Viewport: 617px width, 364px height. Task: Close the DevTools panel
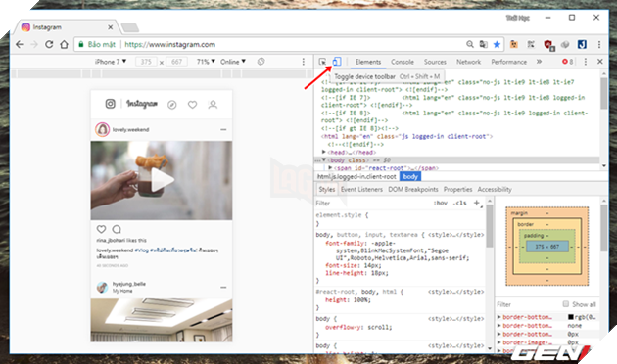coord(600,62)
